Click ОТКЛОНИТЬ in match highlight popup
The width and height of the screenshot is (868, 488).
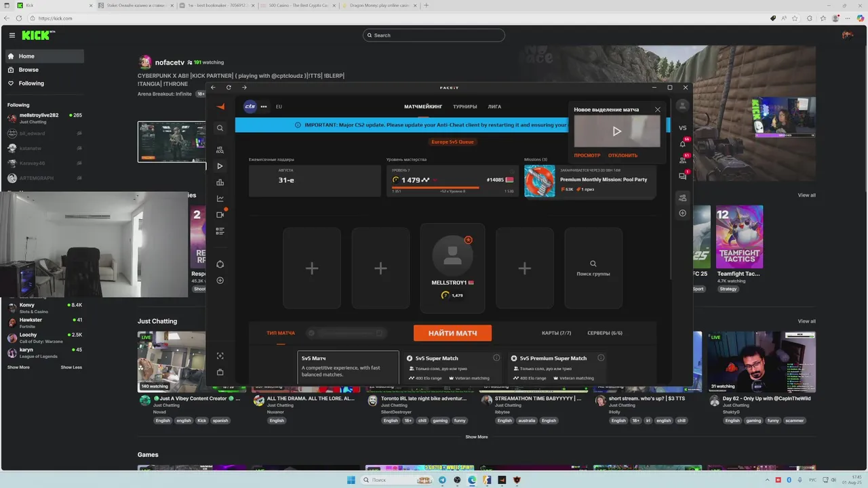(623, 155)
